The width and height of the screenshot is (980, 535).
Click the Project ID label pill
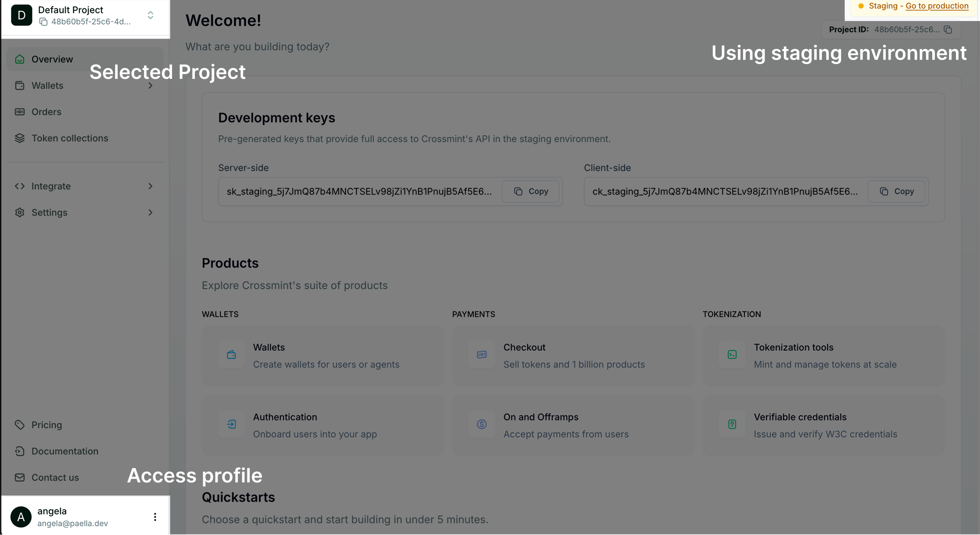(x=891, y=29)
